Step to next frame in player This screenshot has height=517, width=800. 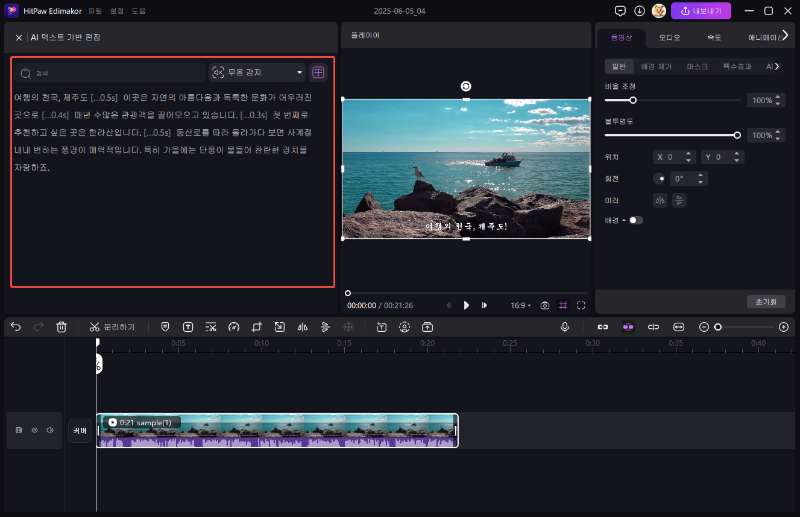484,305
